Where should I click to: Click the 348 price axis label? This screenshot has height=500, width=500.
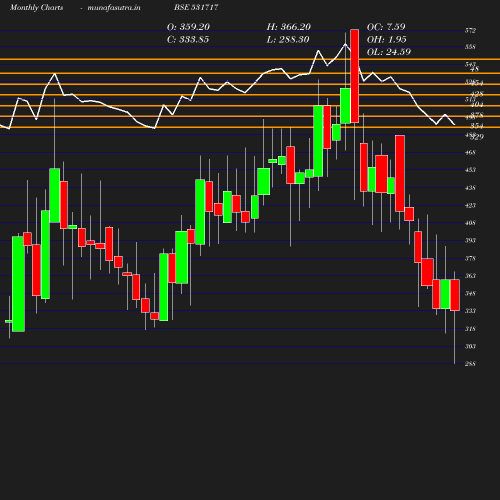pos(470,293)
